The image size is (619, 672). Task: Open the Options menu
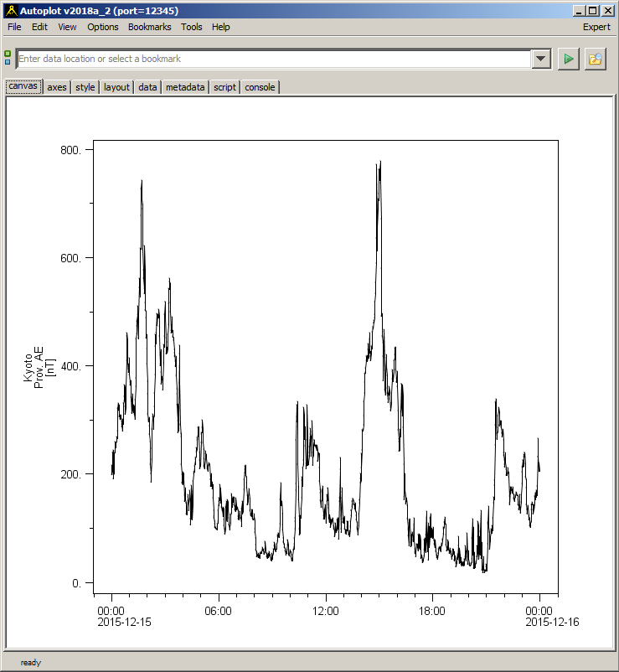click(x=102, y=27)
